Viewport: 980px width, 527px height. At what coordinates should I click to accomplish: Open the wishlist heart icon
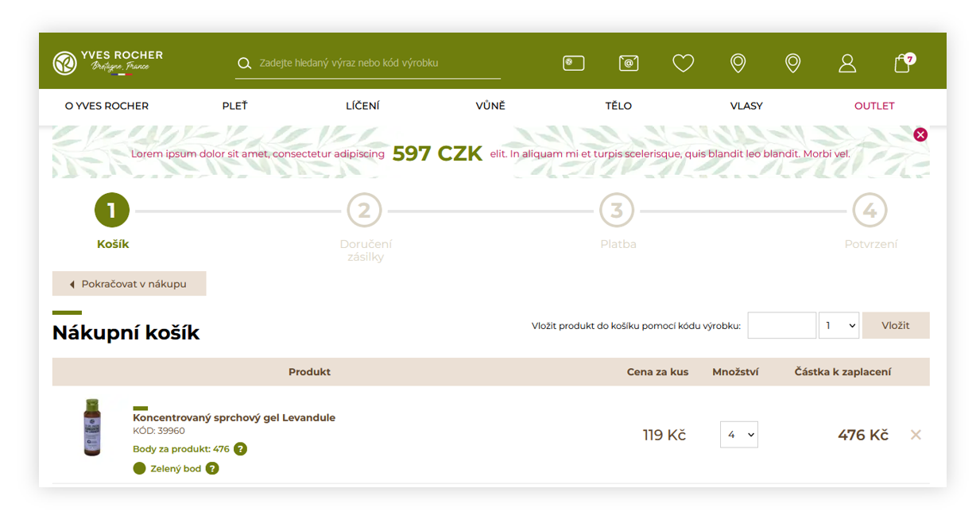coord(684,63)
